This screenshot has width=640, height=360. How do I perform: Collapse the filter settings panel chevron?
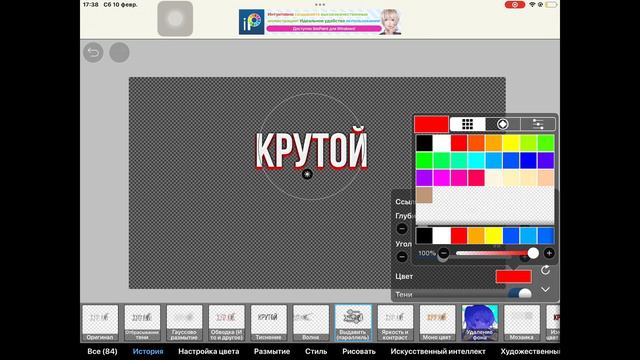(545, 289)
